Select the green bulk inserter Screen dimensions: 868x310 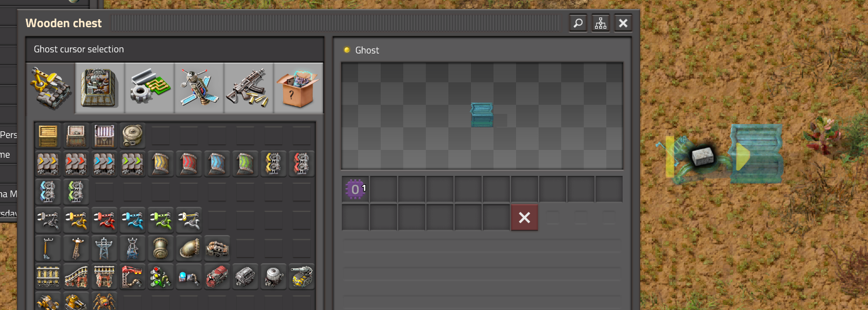[x=161, y=220]
